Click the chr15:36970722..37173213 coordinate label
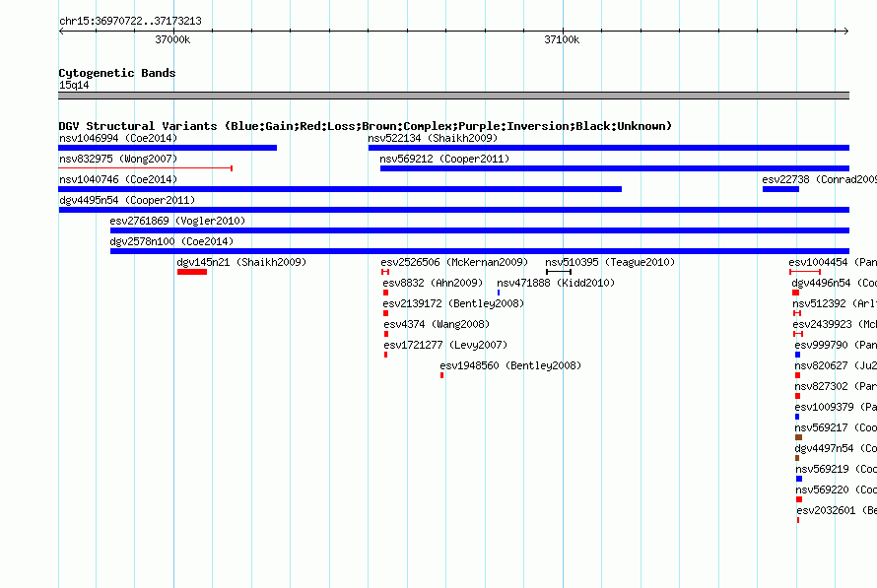The height and width of the screenshot is (588, 877). tap(130, 21)
